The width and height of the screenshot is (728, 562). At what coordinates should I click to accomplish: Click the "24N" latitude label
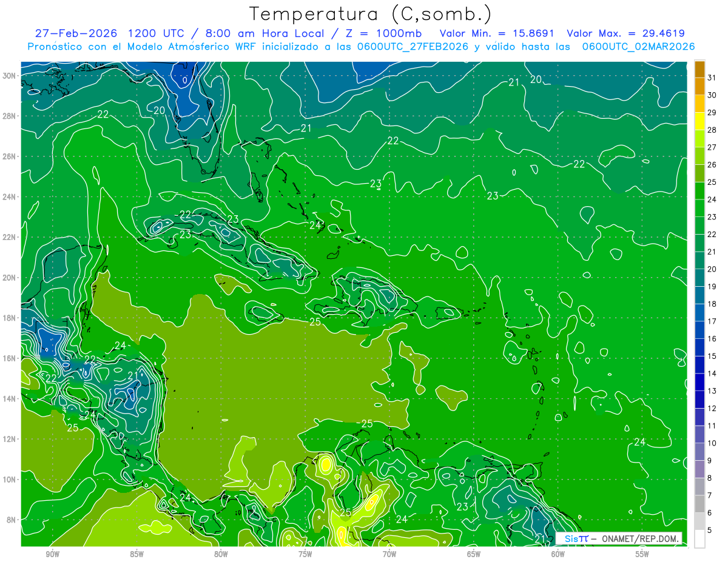click(9, 197)
